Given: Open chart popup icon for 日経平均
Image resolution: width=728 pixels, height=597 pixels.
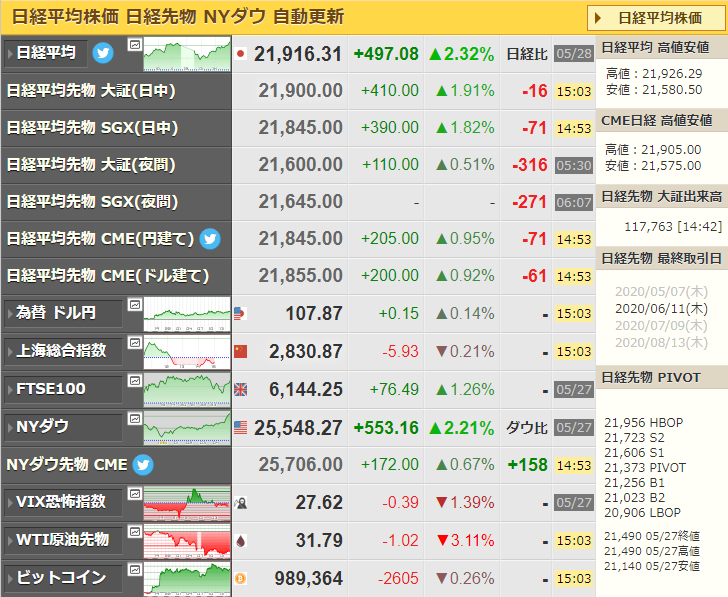Looking at the screenshot, I should (135, 45).
